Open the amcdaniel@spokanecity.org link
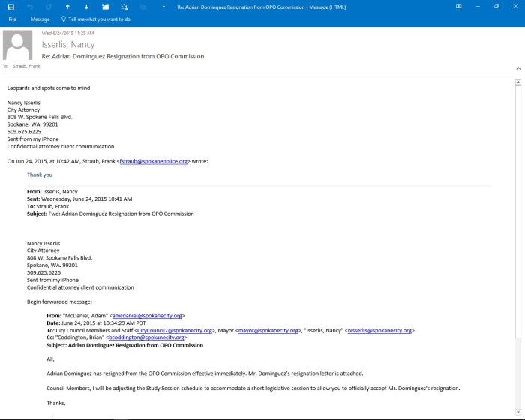525x420 pixels. click(147, 316)
